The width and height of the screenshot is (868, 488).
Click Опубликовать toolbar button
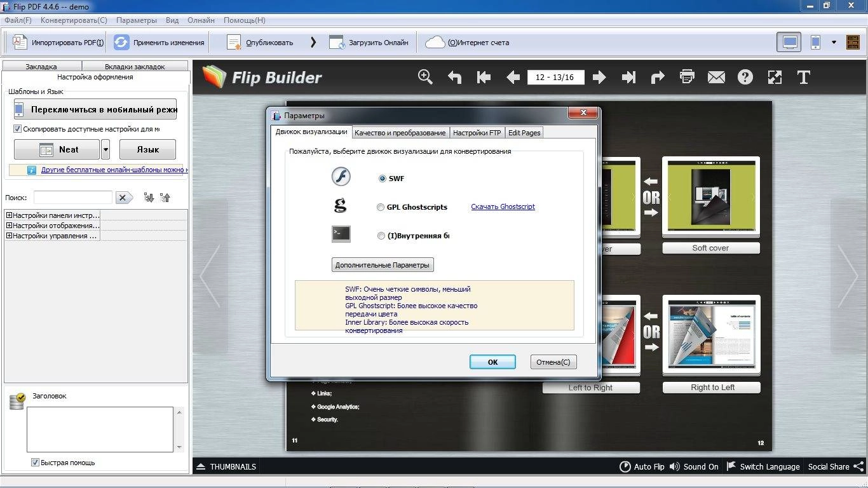pos(261,43)
